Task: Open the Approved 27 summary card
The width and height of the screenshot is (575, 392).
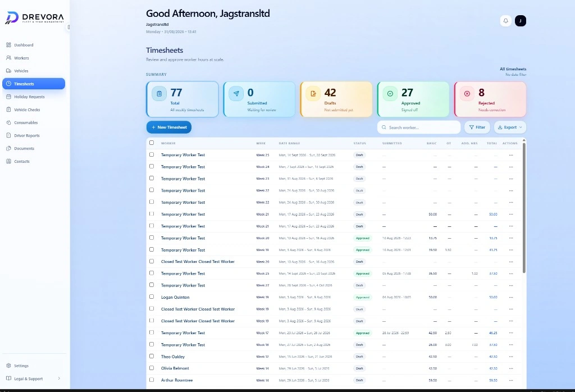Action: [413, 99]
